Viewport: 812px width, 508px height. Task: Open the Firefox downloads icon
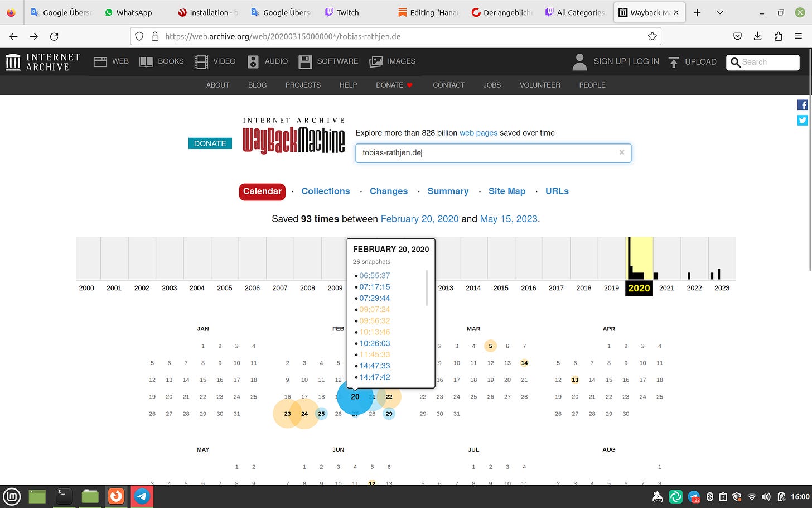click(757, 36)
